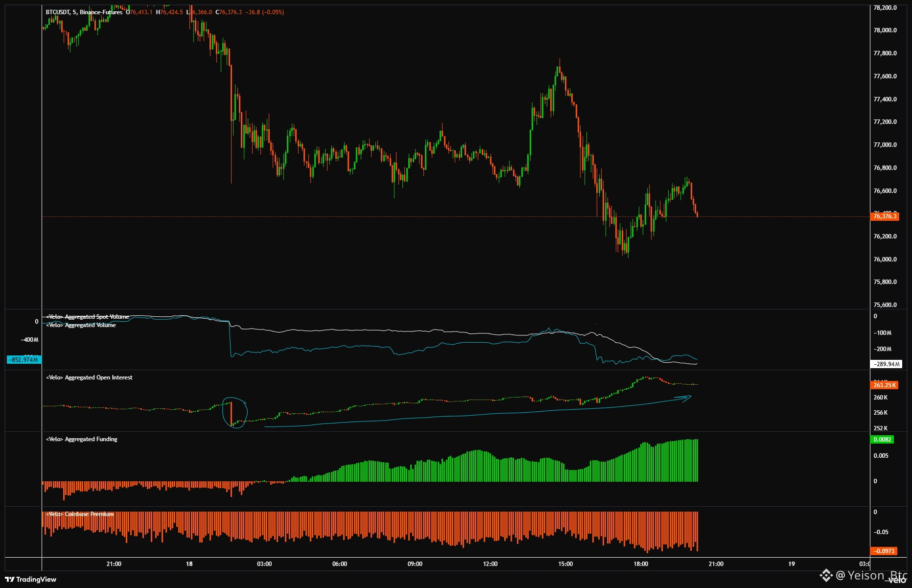Click the 75,600.0 price axis label
The width and height of the screenshot is (912, 588).
pyautogui.click(x=885, y=305)
